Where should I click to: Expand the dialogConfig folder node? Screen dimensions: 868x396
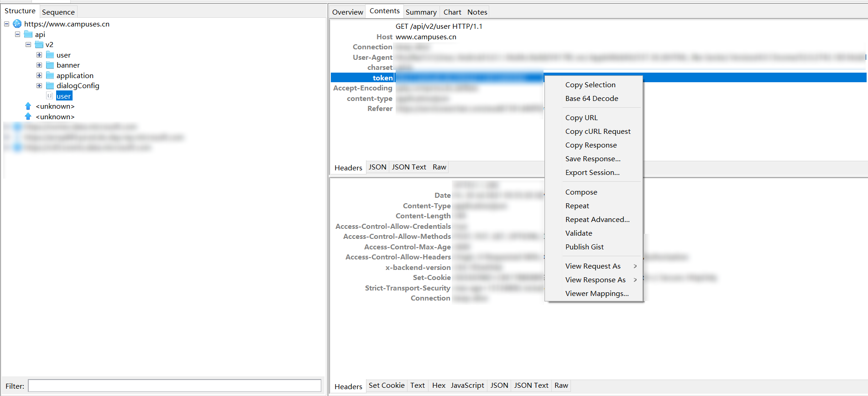(x=39, y=85)
